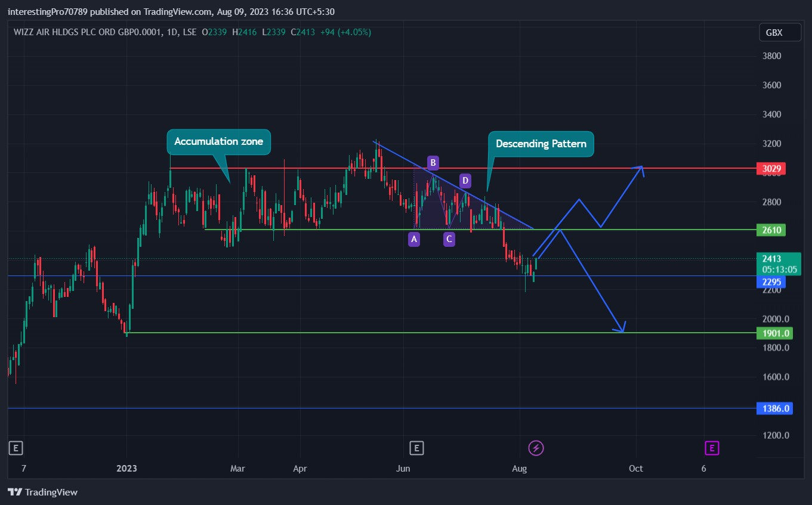Select the purple point label A
The image size is (812, 505).
tap(414, 239)
